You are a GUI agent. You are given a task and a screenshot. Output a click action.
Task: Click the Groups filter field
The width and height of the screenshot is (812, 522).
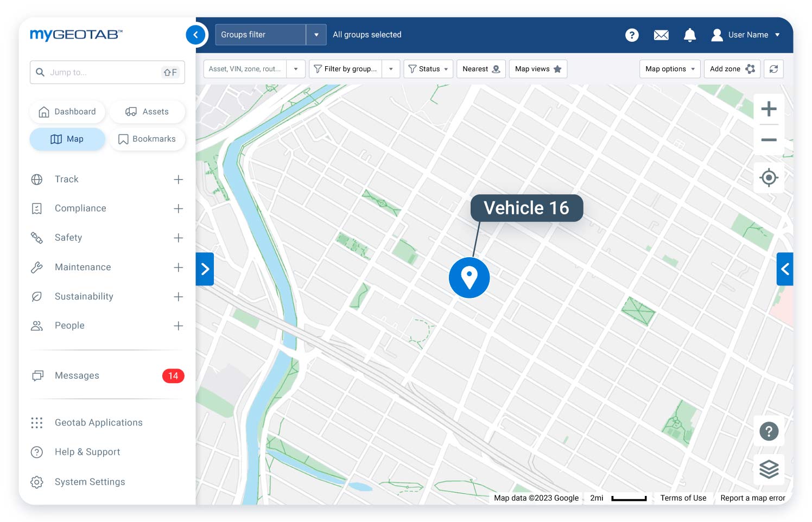(261, 35)
